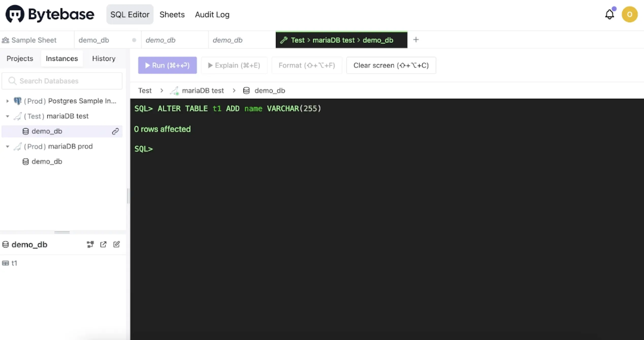The width and height of the screenshot is (644, 340).
Task: Select the demo_db tab just before the admin mode tab
Action: tap(242, 40)
